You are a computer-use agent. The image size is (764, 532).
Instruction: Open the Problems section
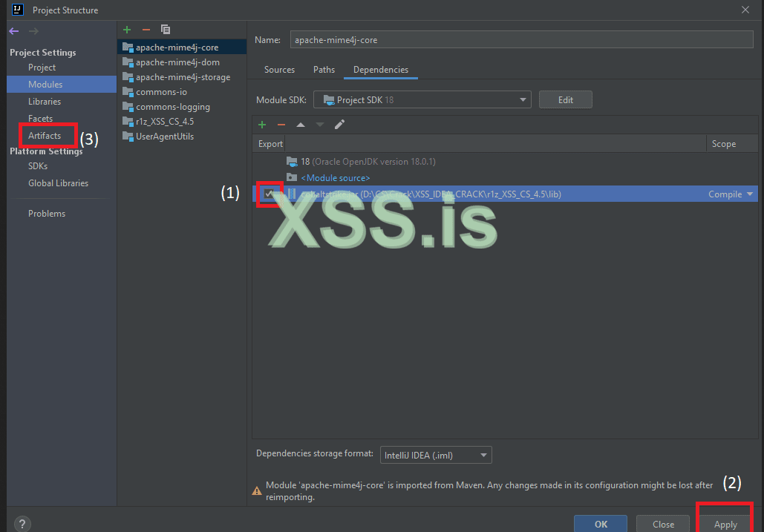click(x=46, y=213)
